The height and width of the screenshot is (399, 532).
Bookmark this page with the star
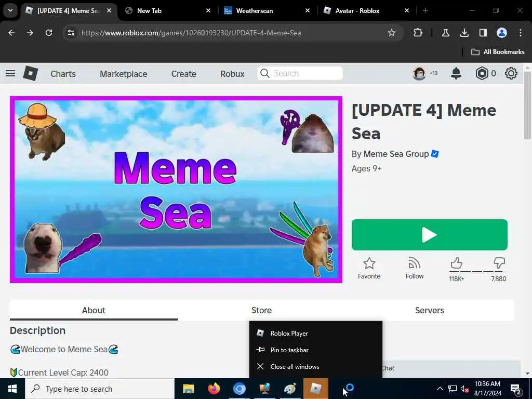[x=392, y=33]
